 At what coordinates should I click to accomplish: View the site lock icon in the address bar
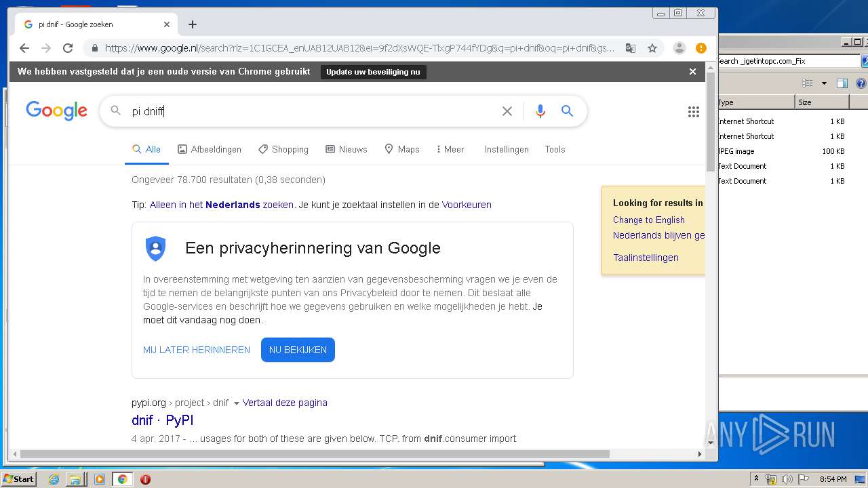94,48
